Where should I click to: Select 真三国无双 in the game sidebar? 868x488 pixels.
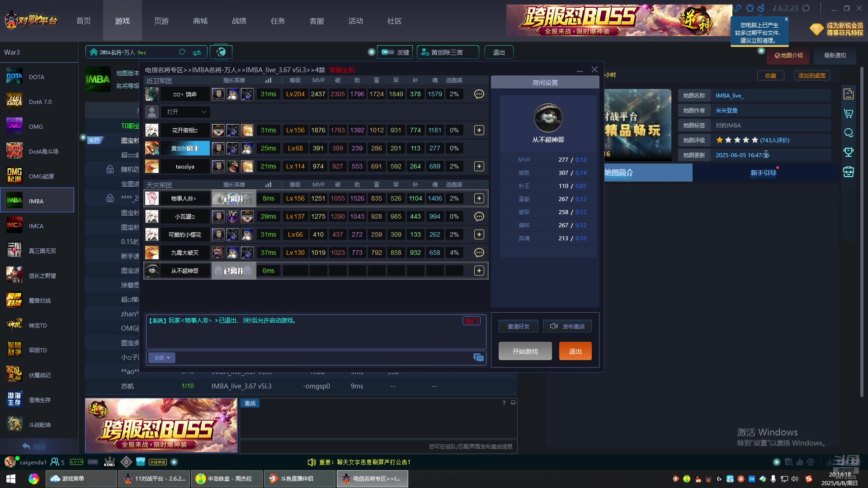click(x=37, y=251)
